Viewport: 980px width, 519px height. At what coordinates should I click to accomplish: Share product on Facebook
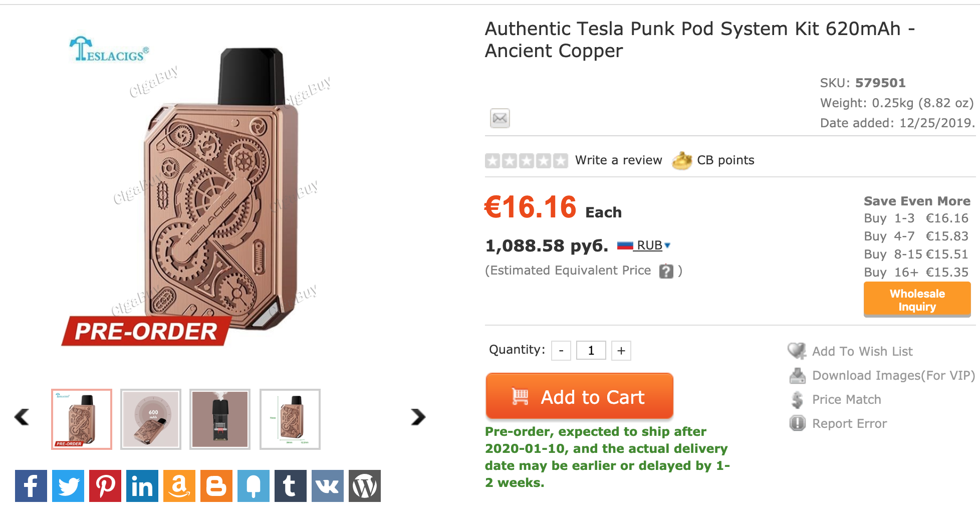[31, 486]
